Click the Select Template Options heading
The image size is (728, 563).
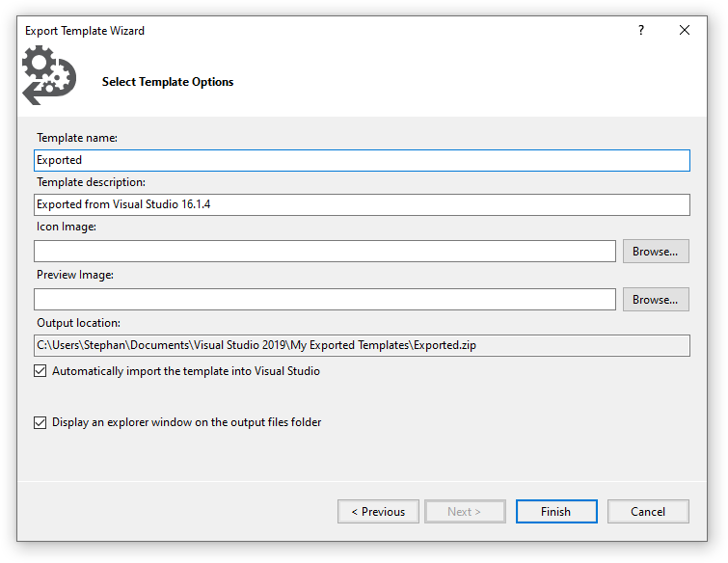click(x=168, y=82)
